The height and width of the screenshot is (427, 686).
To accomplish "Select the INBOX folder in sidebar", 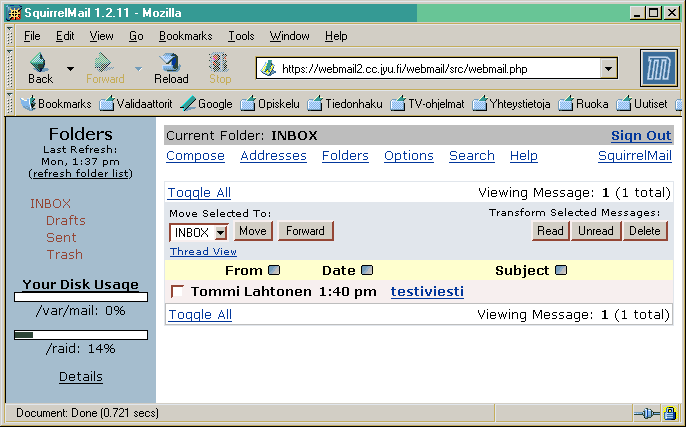I will click(50, 203).
